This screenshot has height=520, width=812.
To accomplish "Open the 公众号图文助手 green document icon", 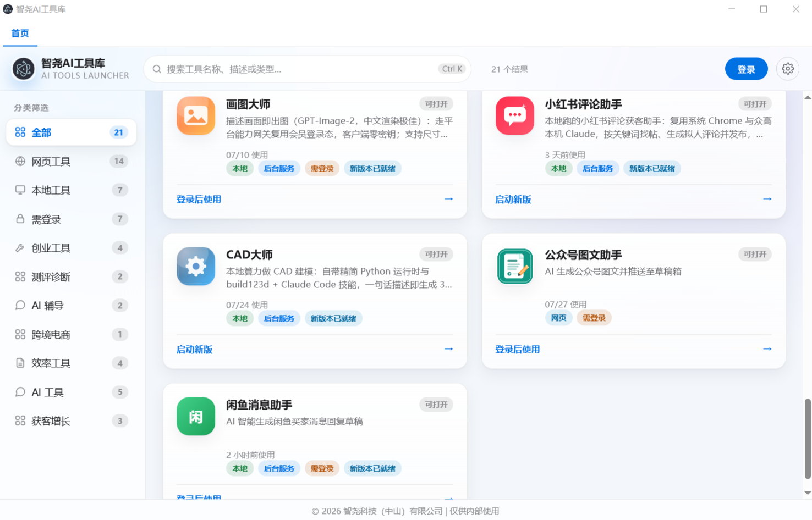I will pyautogui.click(x=515, y=266).
